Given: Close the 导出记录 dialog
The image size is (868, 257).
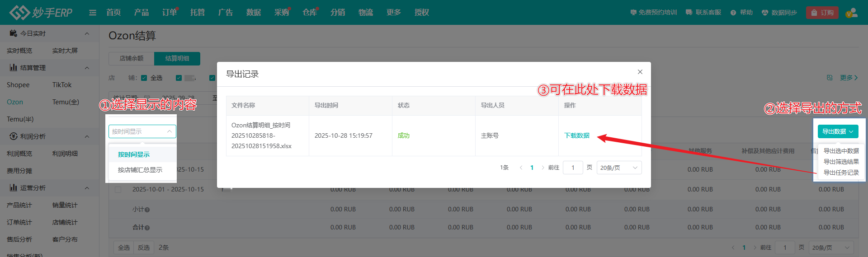Looking at the screenshot, I should click(640, 72).
